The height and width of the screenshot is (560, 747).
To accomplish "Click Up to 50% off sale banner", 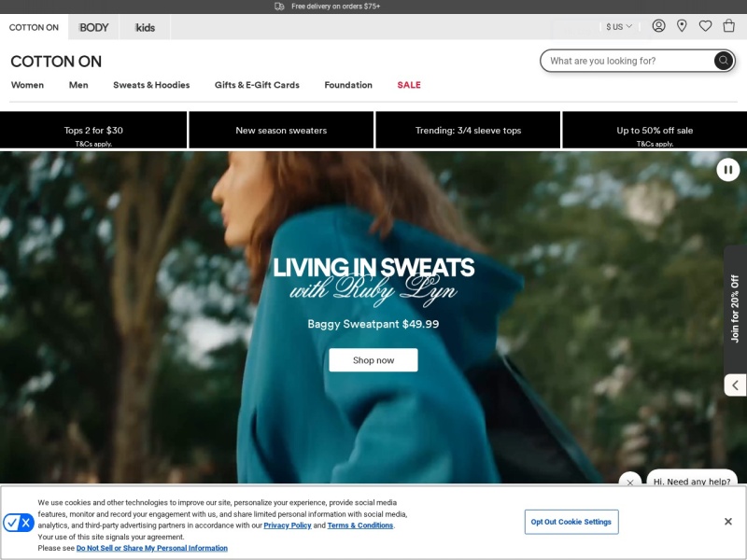I will tap(655, 130).
